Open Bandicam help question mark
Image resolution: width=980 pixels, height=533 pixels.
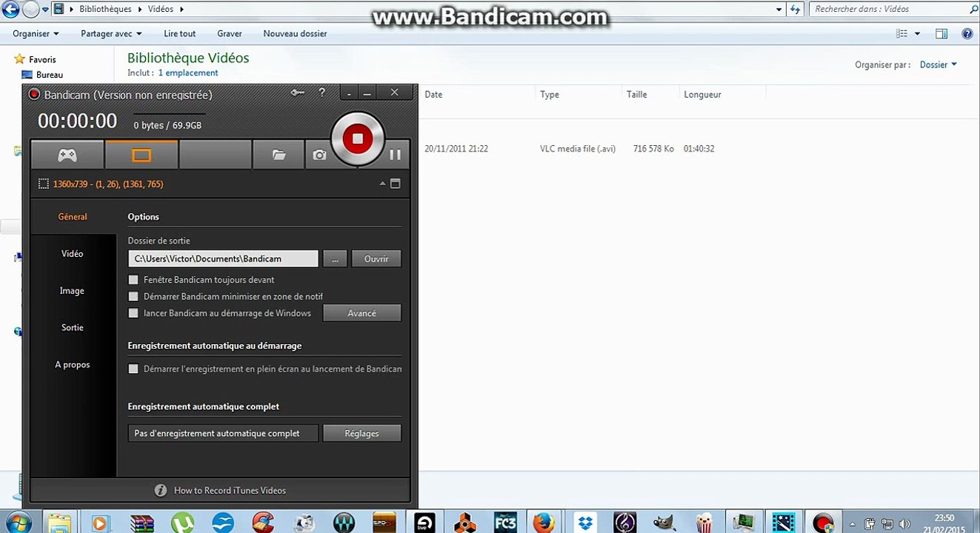322,93
